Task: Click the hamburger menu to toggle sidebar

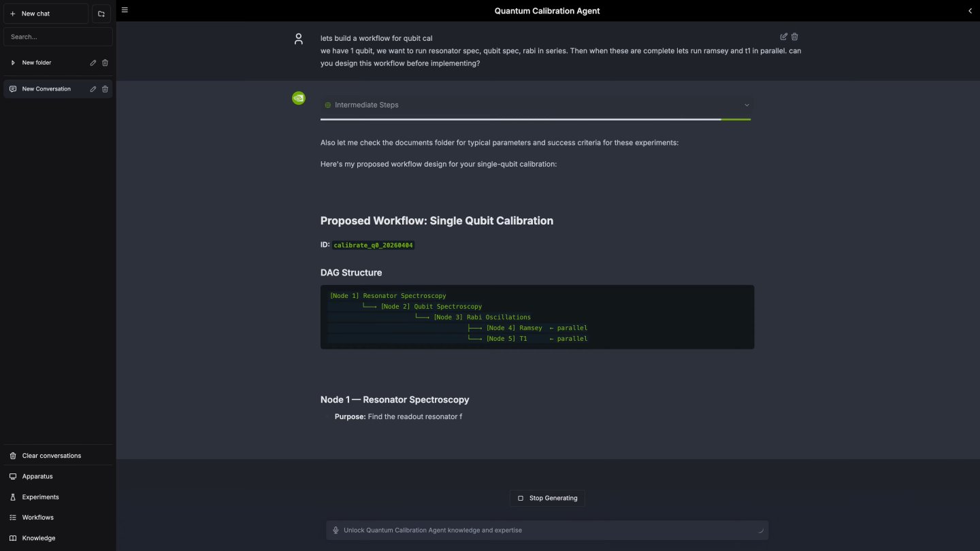Action: (x=125, y=10)
